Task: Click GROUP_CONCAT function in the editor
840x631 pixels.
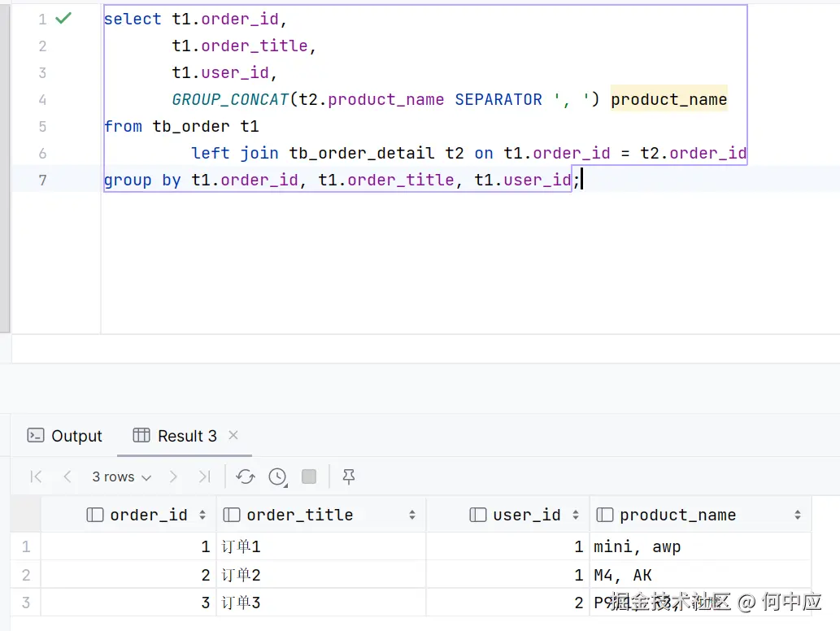Action: tap(230, 100)
